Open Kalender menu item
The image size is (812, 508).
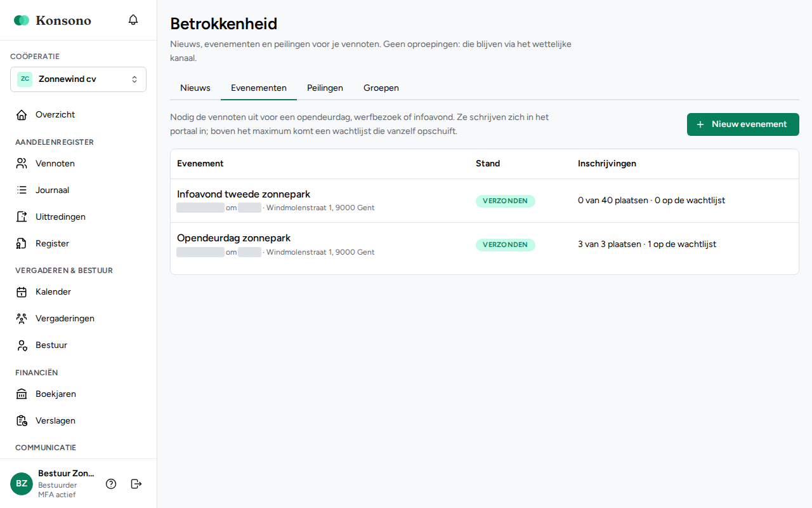click(78, 292)
